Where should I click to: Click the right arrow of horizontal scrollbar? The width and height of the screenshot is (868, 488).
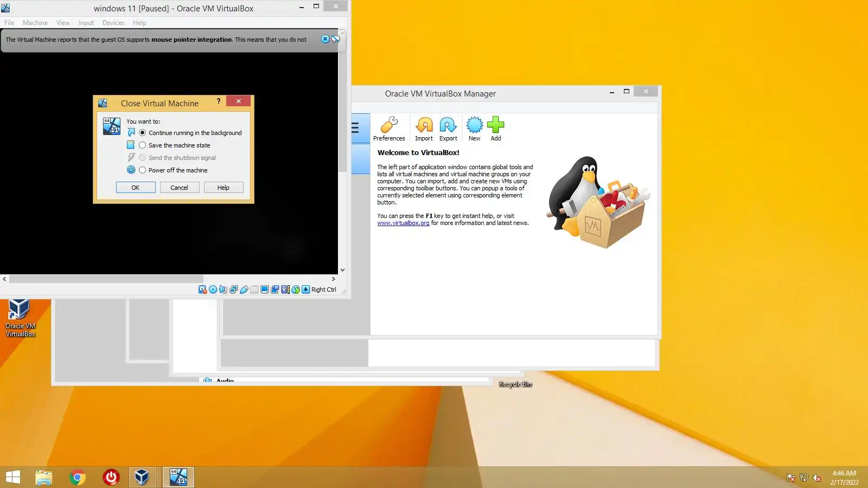coord(334,279)
